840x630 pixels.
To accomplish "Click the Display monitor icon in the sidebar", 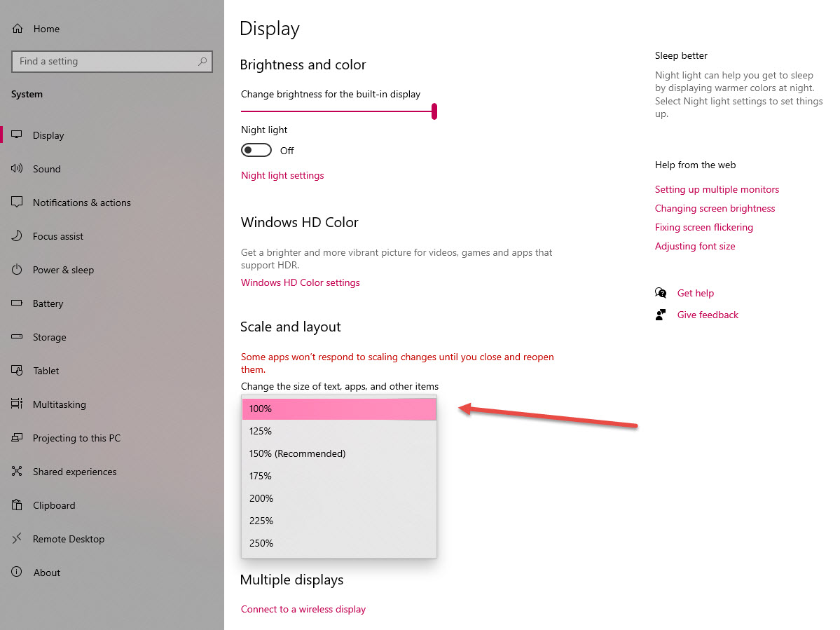I will [17, 135].
